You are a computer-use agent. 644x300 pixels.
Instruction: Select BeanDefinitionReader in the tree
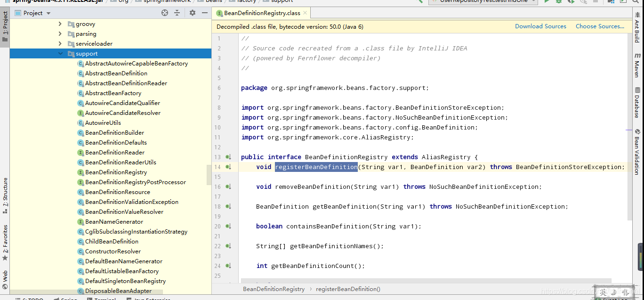[x=115, y=153]
